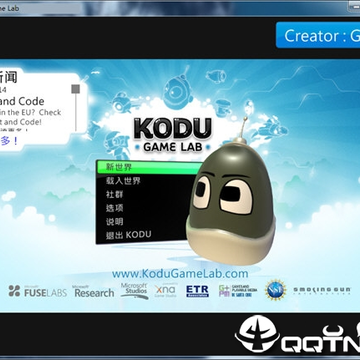Click the Microsoft Studios logo

(x=134, y=291)
